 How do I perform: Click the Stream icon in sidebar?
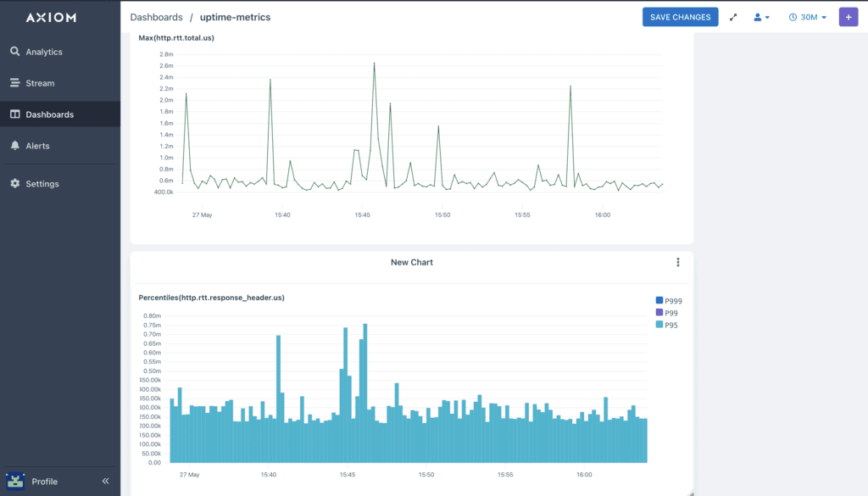pos(14,83)
